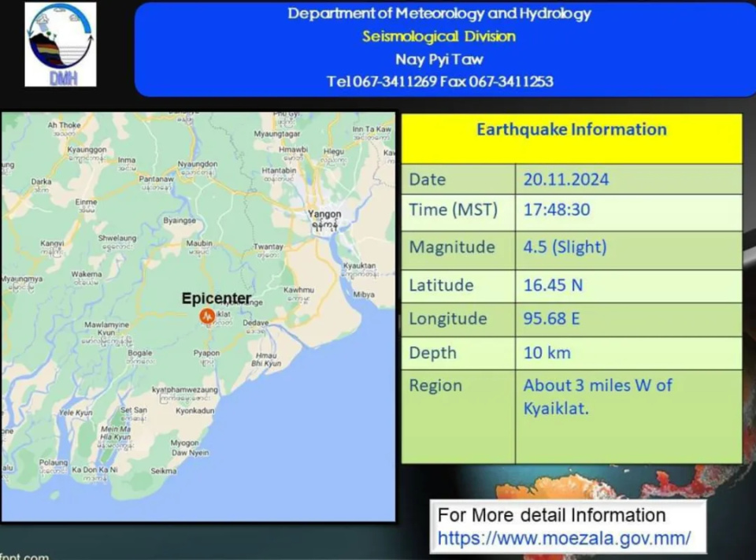Click Hmau Bhi Kyun label on map
This screenshot has width=756, height=560.
(265, 359)
